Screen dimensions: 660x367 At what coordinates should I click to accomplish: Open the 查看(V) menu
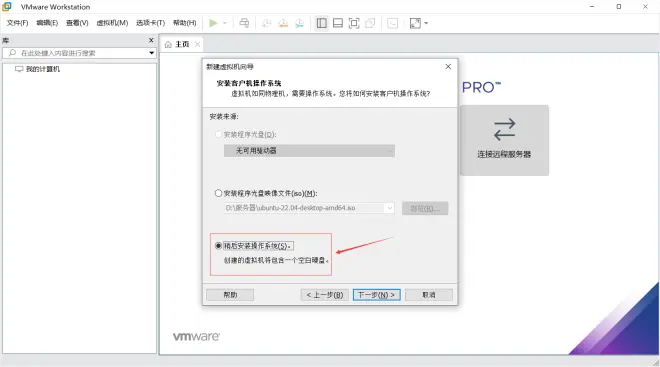coord(77,23)
